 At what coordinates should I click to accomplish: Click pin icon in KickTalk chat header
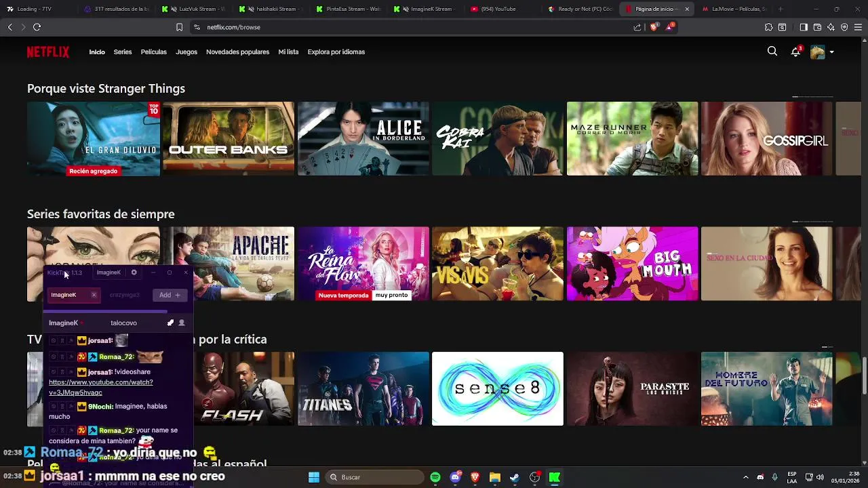click(x=170, y=323)
